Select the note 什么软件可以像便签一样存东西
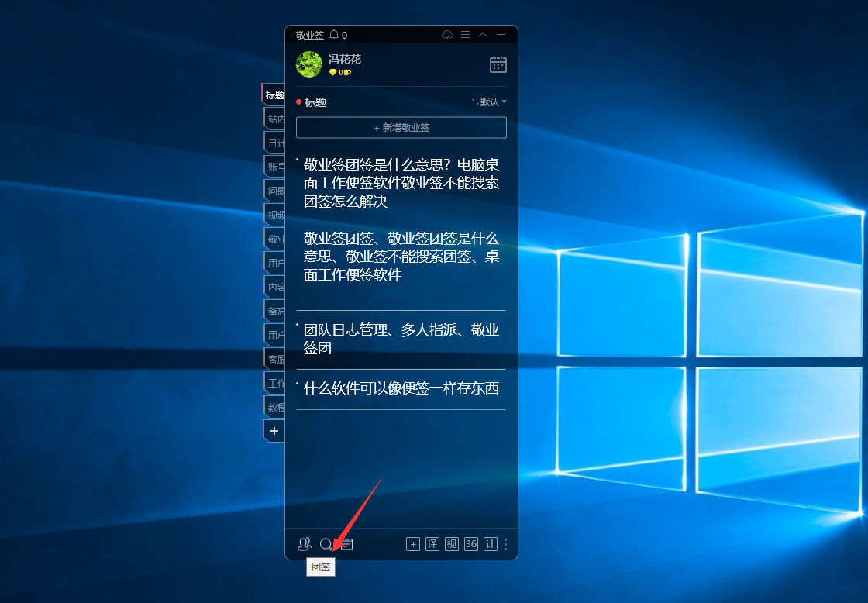 point(401,389)
